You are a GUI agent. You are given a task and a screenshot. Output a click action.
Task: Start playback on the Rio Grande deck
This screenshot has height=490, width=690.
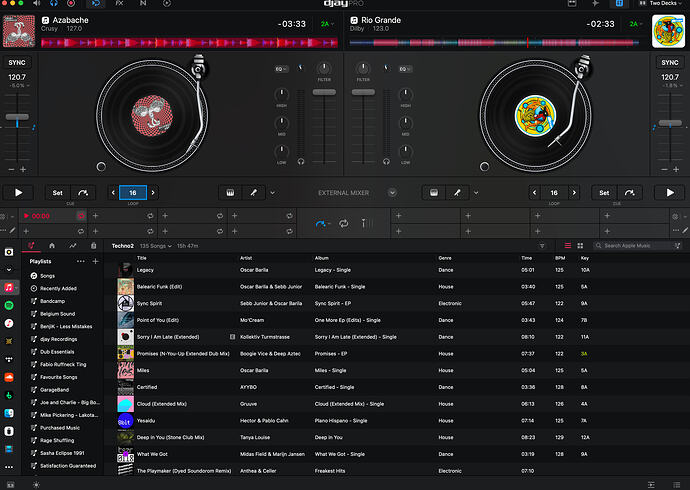[x=670, y=193]
